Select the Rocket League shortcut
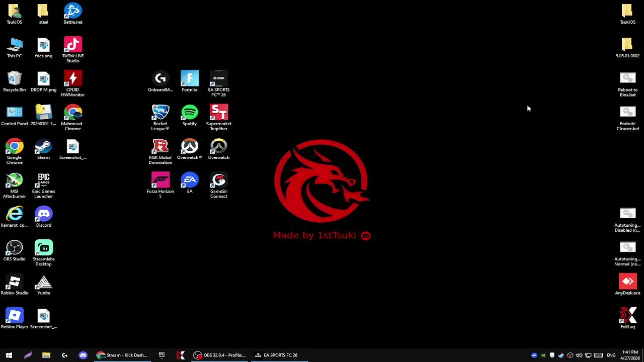Screen dimensions: 644x362 [160, 118]
